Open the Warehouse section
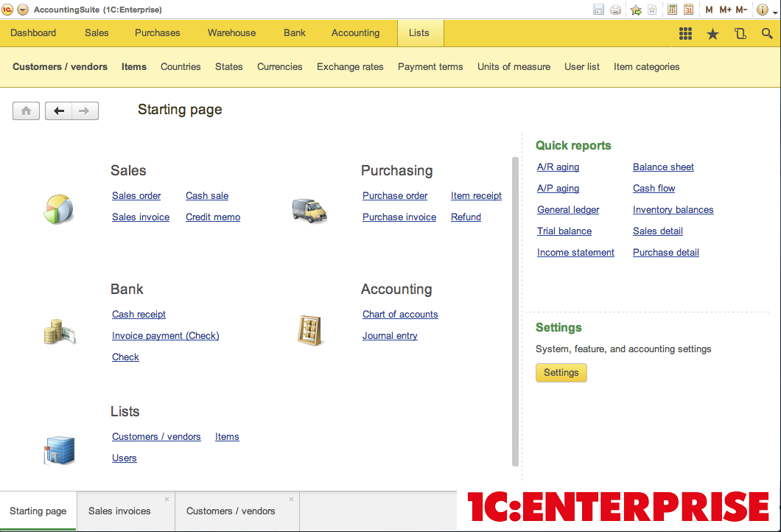 231,33
